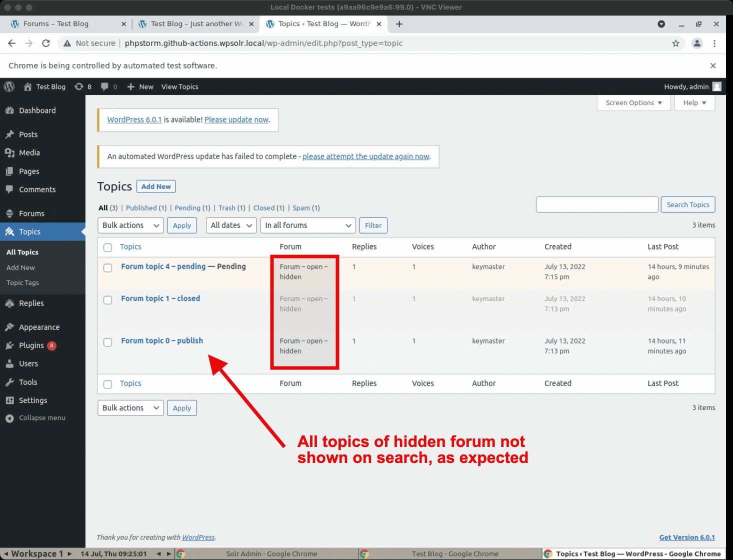This screenshot has width=733, height=560.
Task: Click the Add New button beside Topics
Action: pos(156,186)
